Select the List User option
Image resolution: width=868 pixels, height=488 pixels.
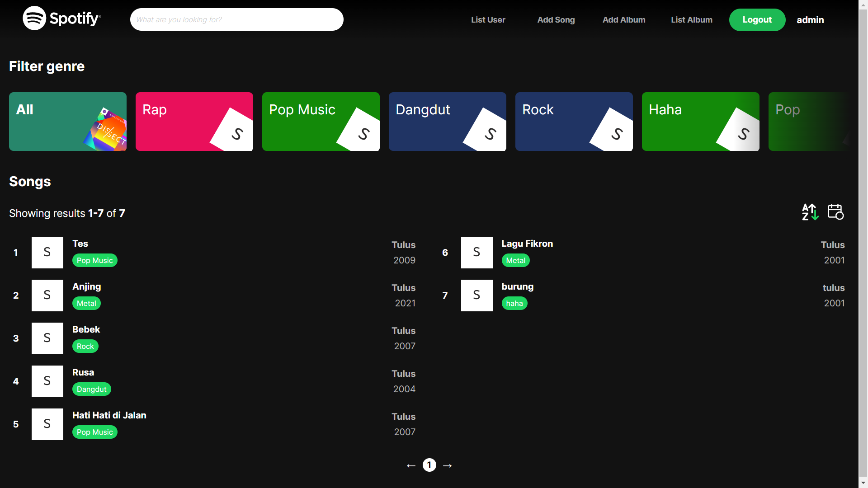488,20
